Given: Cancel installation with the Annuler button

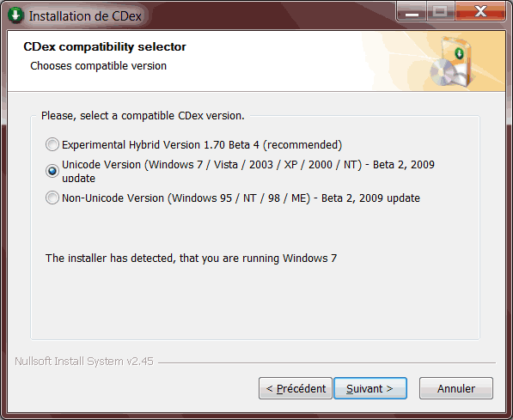Looking at the screenshot, I should point(456,388).
